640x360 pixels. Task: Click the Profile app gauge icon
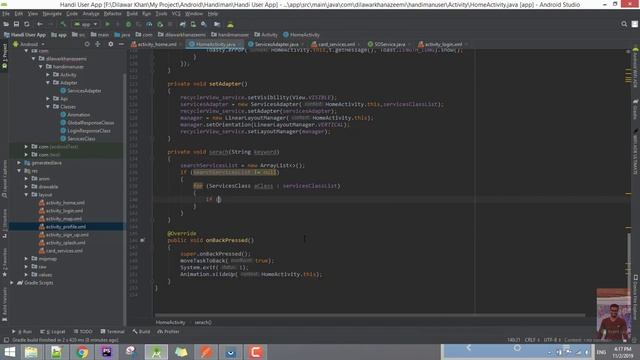tap(149, 24)
